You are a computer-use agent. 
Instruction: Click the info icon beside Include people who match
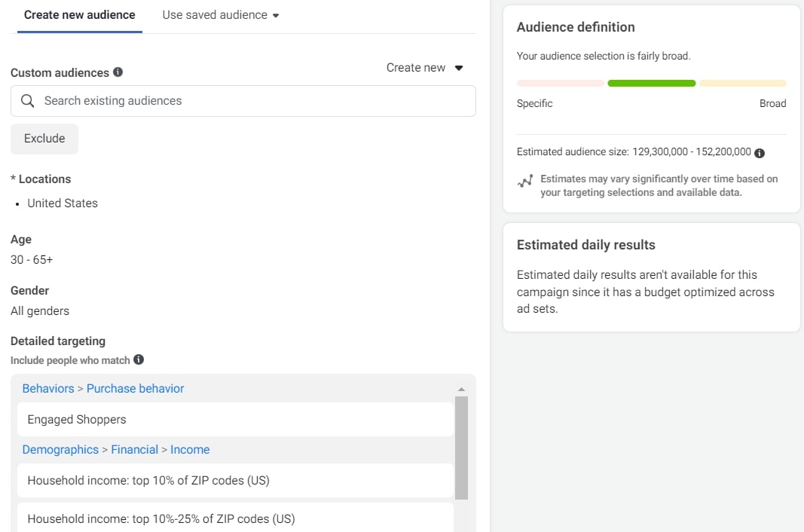139,359
